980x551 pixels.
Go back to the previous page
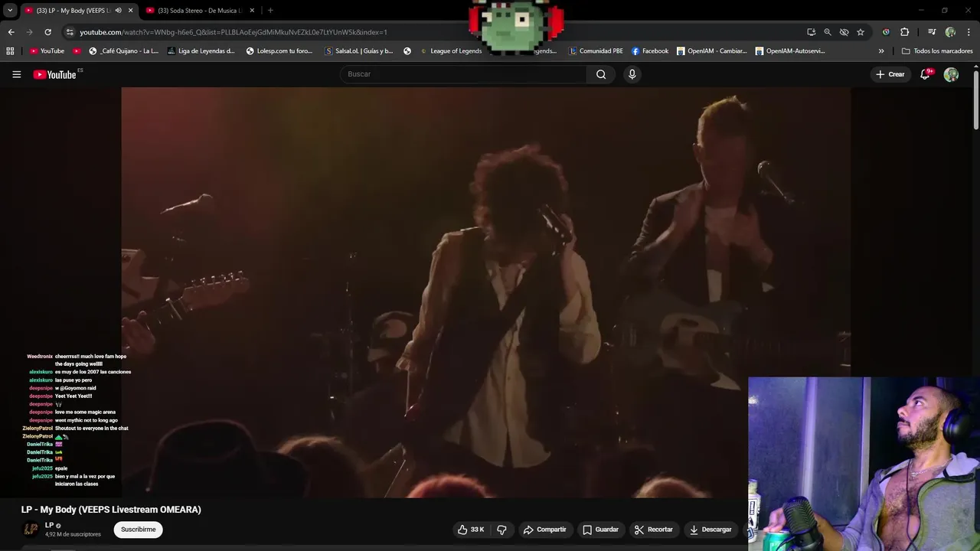coord(11,32)
